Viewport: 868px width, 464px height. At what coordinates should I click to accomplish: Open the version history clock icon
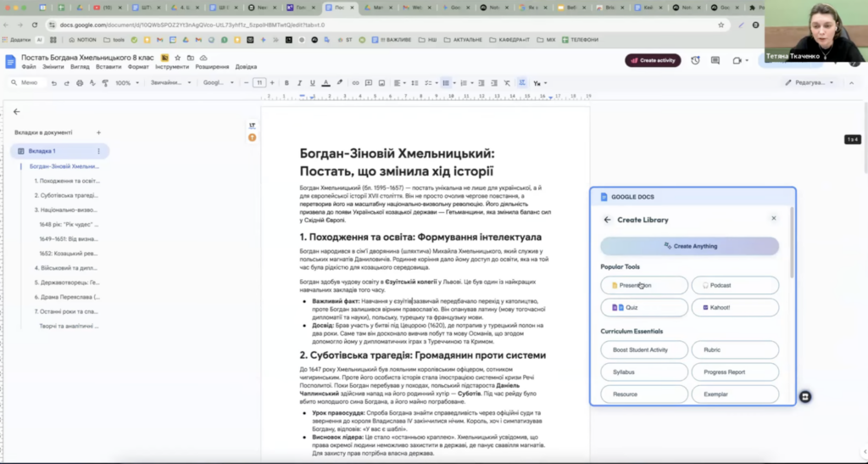point(695,60)
